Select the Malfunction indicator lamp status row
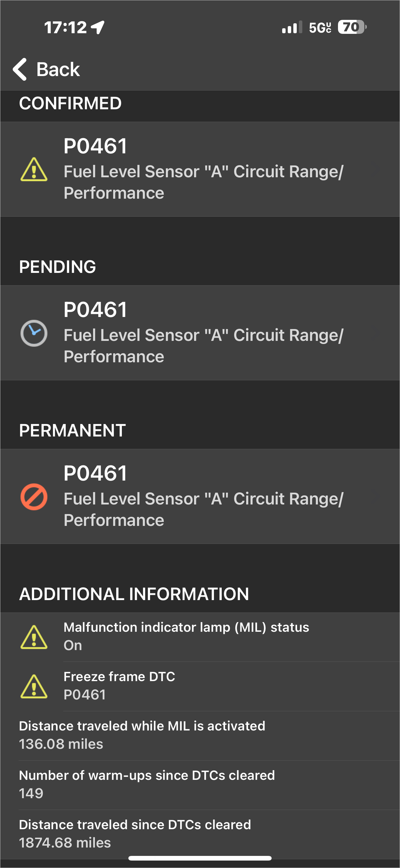The image size is (400, 868). coord(200,637)
